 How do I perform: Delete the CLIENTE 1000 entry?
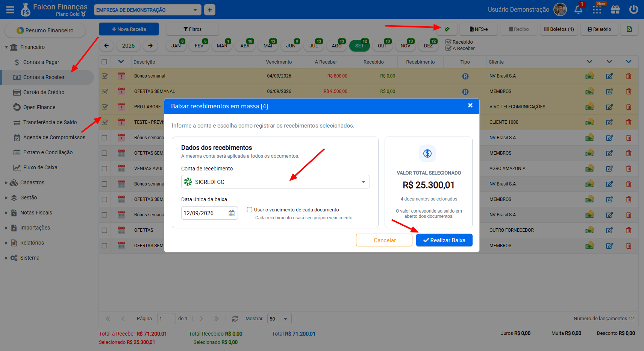[629, 122]
